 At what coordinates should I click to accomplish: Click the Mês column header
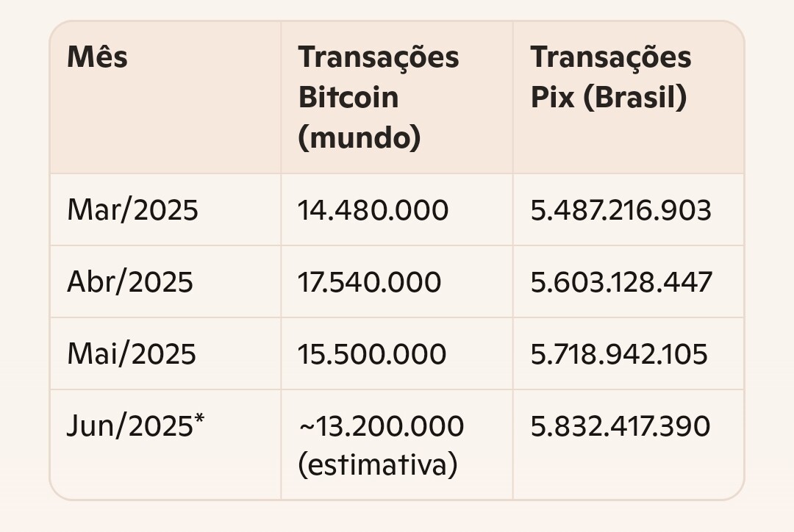click(97, 57)
